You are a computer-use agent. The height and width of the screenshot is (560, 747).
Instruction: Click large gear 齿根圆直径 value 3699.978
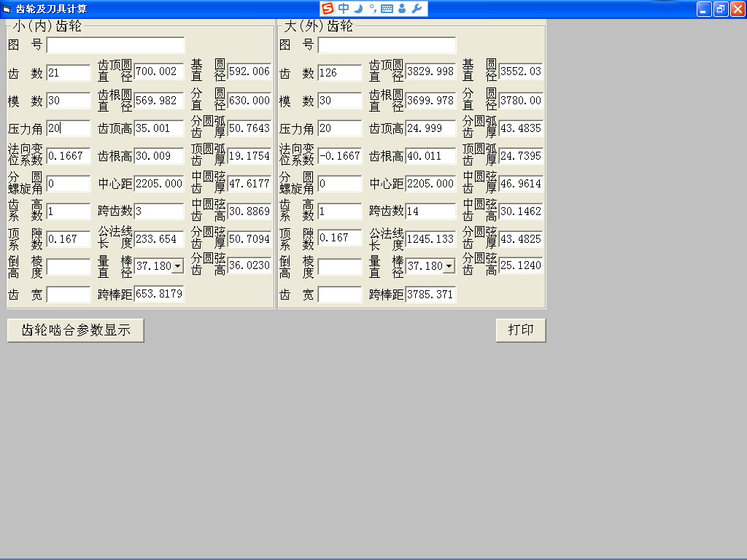pos(430,101)
